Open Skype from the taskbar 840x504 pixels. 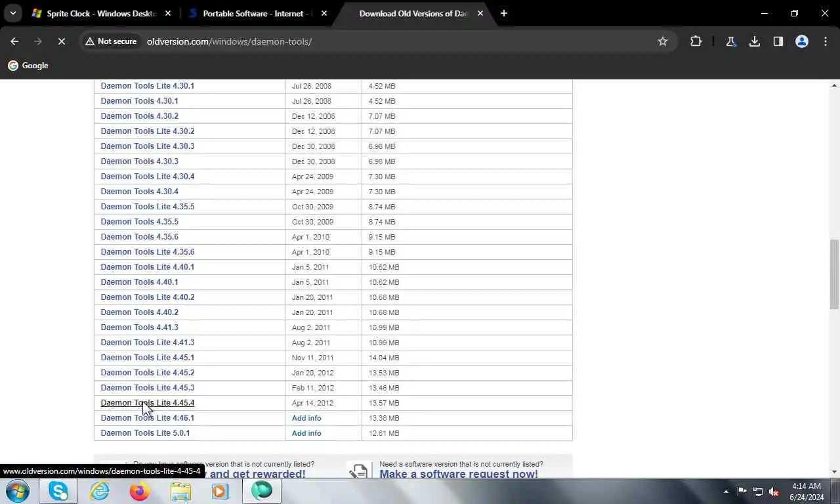coord(58,491)
